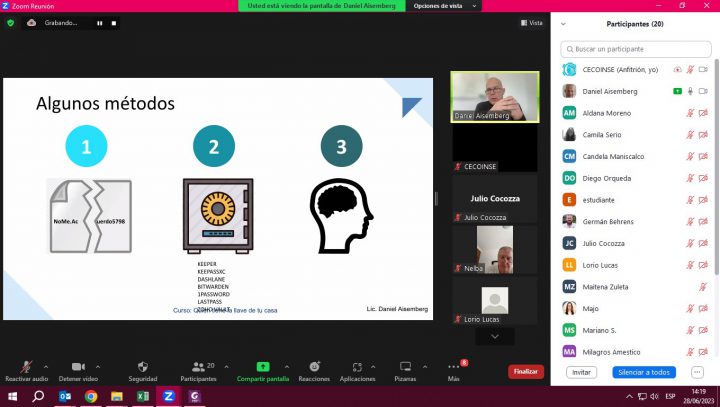720x407 pixels.
Task: Toggle Daniel Aisemberg's microphone icon in list
Action: tap(690, 91)
